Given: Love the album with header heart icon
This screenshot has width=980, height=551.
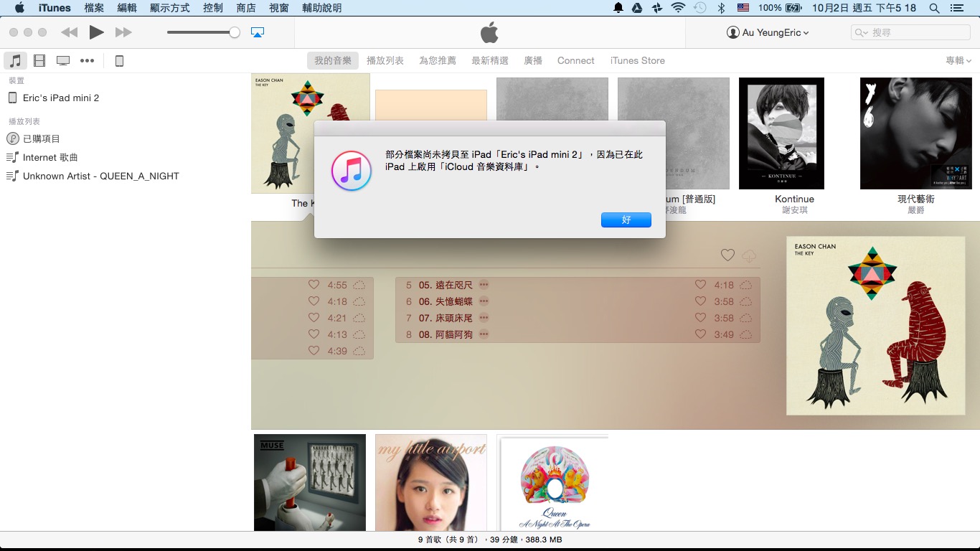Looking at the screenshot, I should coord(727,255).
